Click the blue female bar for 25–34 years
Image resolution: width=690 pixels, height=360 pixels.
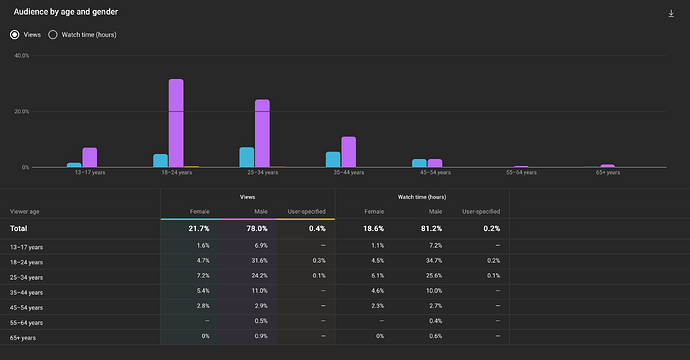click(246, 157)
